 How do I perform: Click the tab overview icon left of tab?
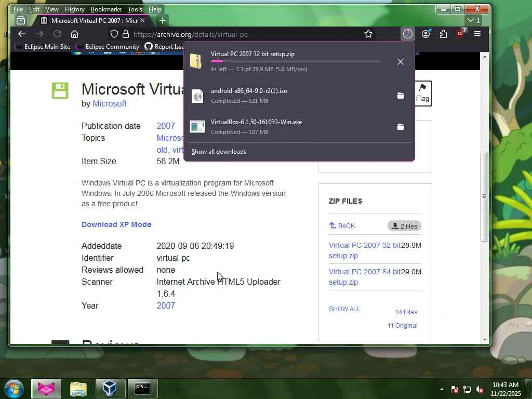click(21, 21)
